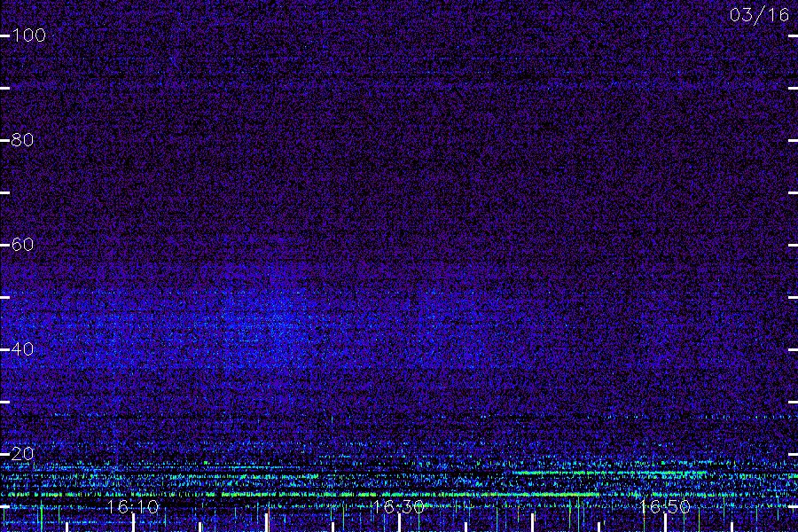
Task: Click the 100 frequency axis label
Action: click(29, 35)
